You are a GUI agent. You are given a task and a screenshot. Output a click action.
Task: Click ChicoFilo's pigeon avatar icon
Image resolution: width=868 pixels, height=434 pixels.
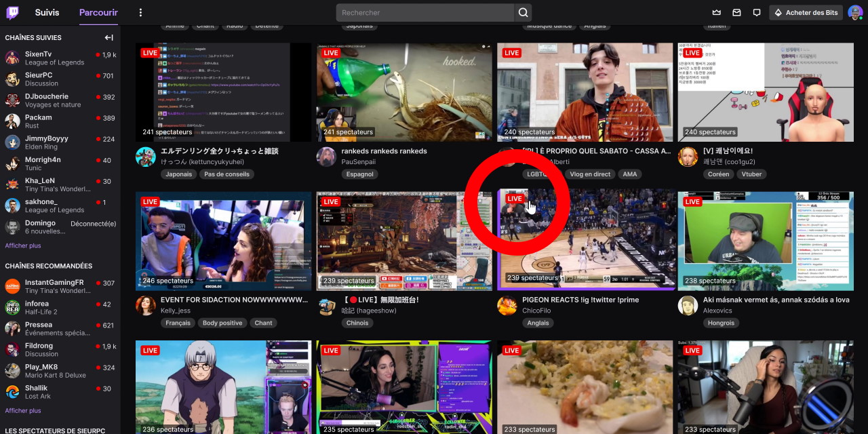507,306
